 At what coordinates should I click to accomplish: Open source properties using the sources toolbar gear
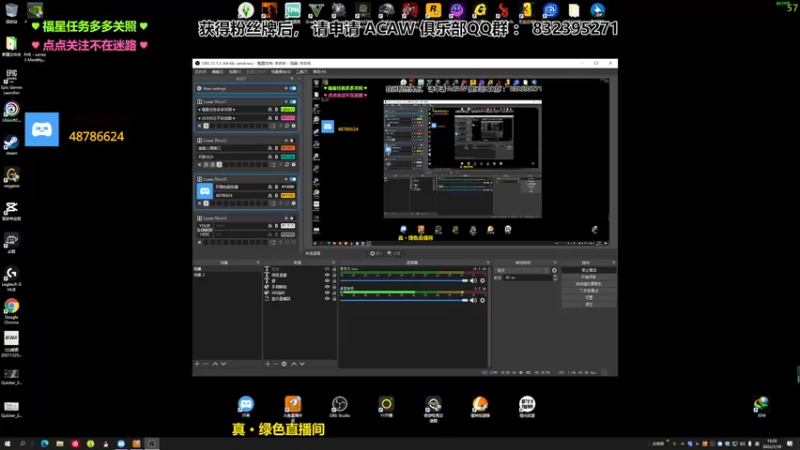coord(284,364)
